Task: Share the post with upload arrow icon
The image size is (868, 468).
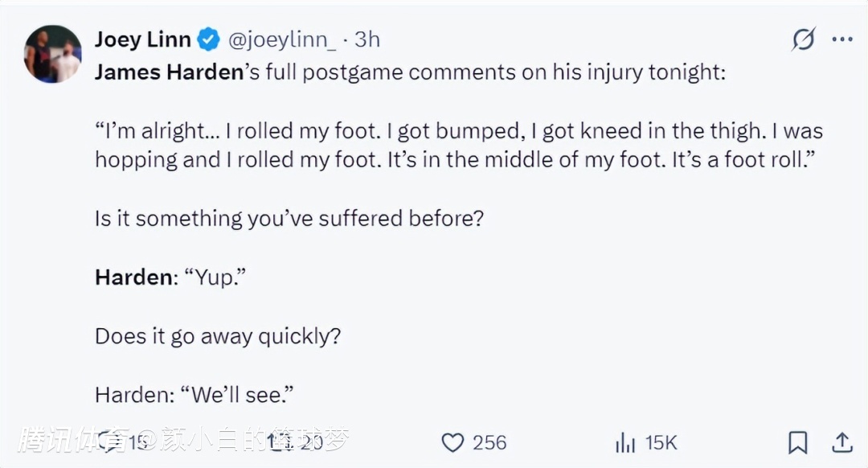Action: [841, 441]
